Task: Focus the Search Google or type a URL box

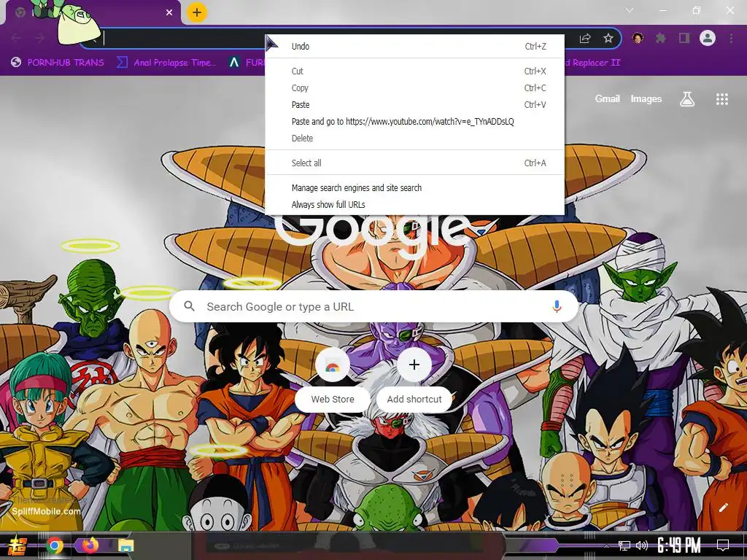Action: click(x=374, y=306)
